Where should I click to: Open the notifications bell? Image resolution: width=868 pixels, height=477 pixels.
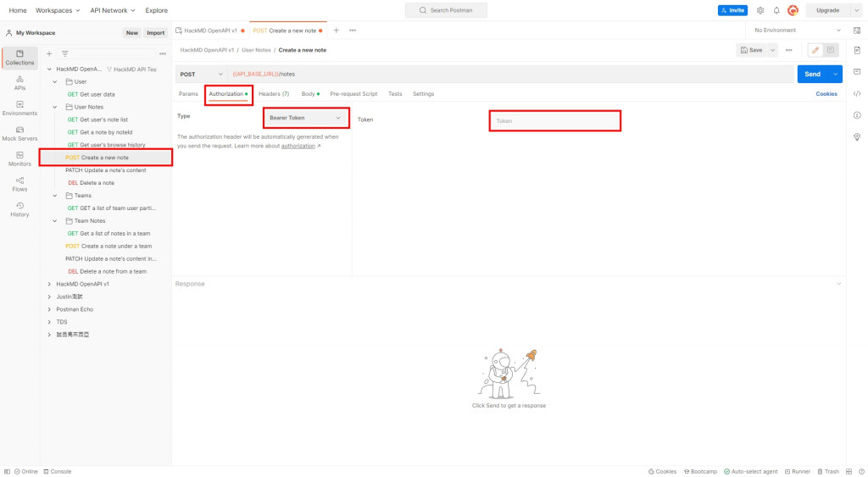pos(776,10)
